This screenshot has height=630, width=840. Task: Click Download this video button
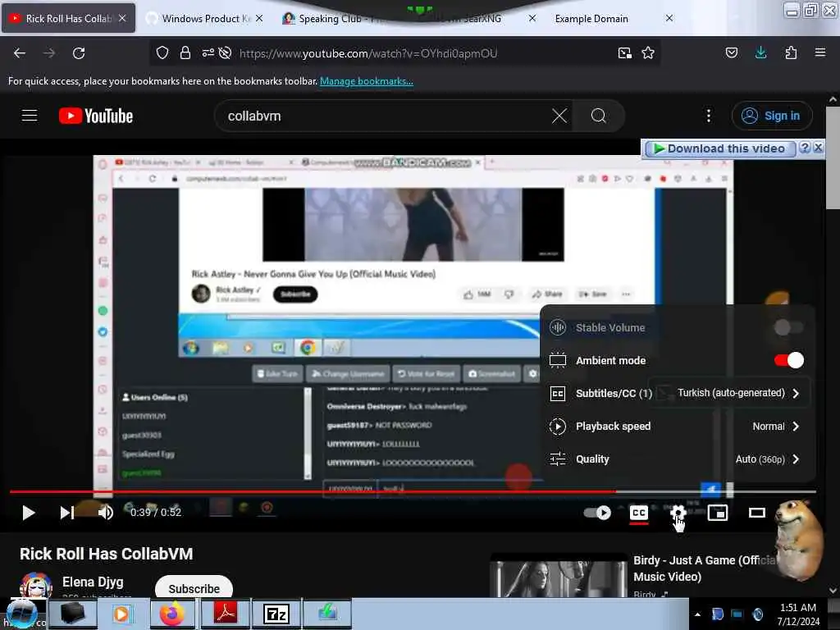(719, 148)
